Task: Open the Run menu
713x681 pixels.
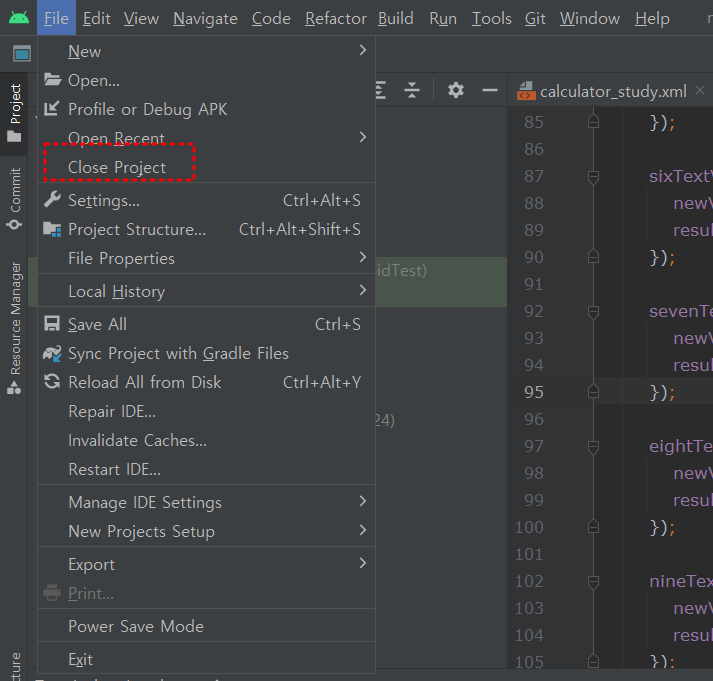Action: click(x=443, y=19)
